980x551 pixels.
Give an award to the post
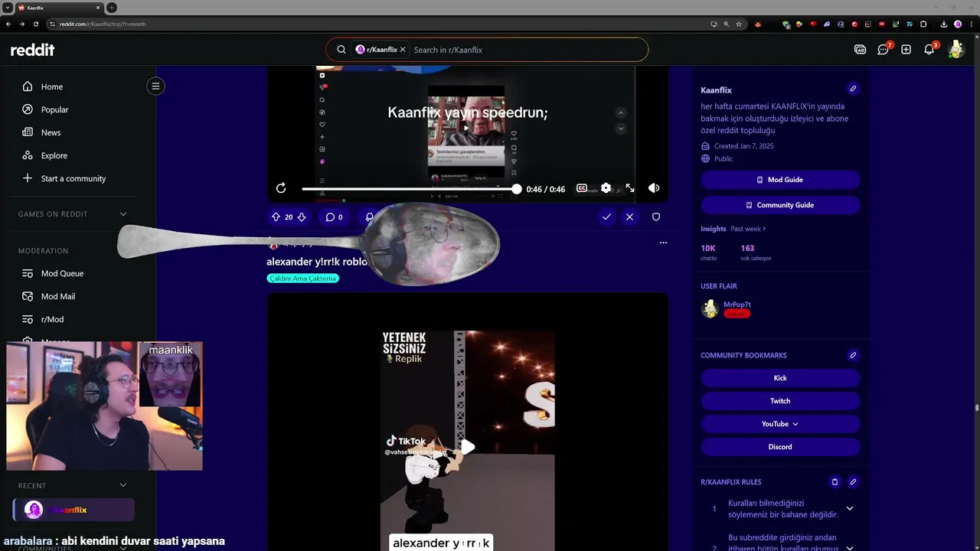pos(370,217)
